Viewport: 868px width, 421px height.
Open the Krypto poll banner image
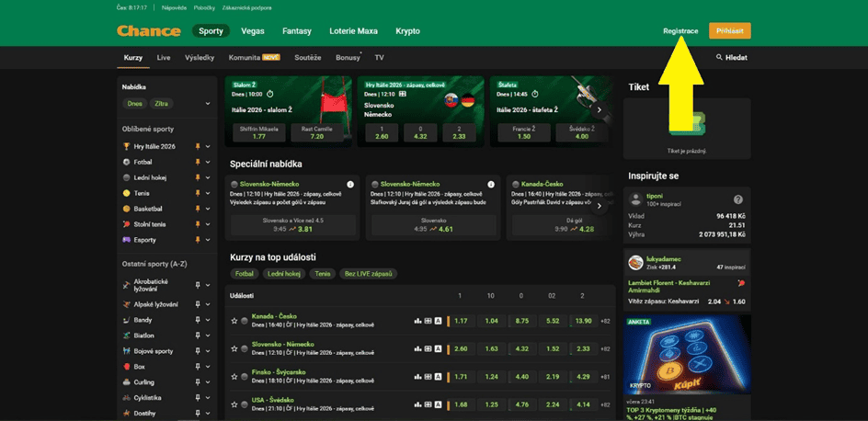(687, 354)
